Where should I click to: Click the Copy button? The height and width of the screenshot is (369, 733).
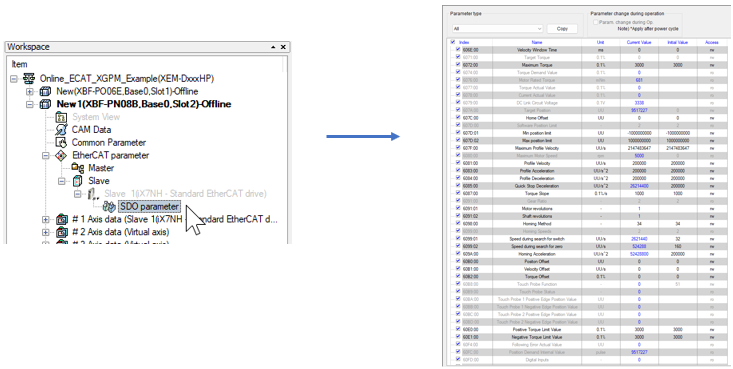[x=562, y=29]
